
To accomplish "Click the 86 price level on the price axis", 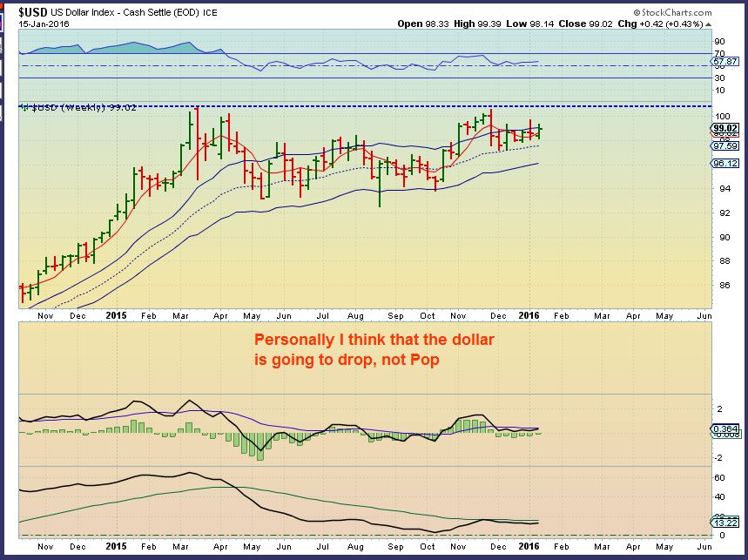I will (x=724, y=286).
